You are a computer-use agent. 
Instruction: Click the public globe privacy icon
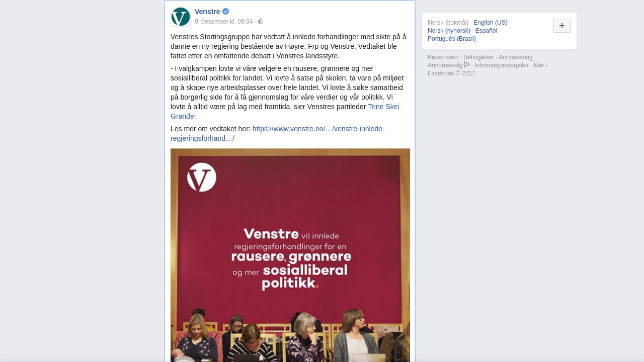(x=261, y=22)
